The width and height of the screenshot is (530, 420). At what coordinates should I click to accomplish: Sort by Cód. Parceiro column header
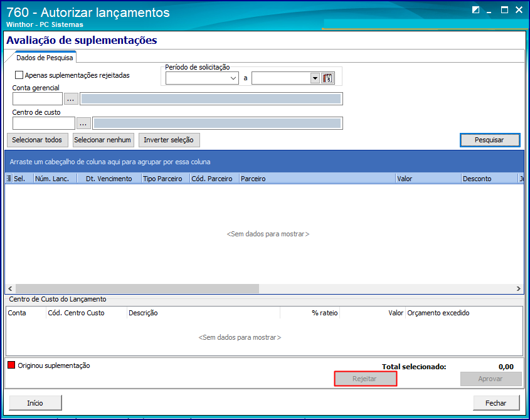click(215, 179)
